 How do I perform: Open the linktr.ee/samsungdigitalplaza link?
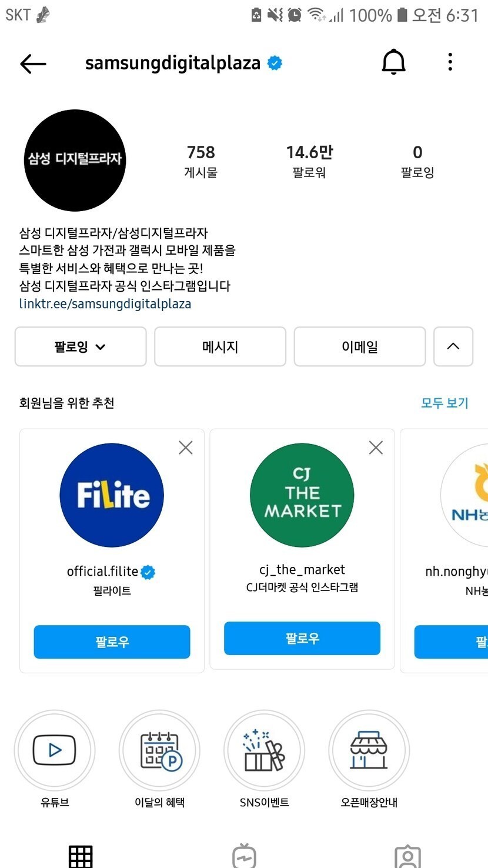[105, 304]
